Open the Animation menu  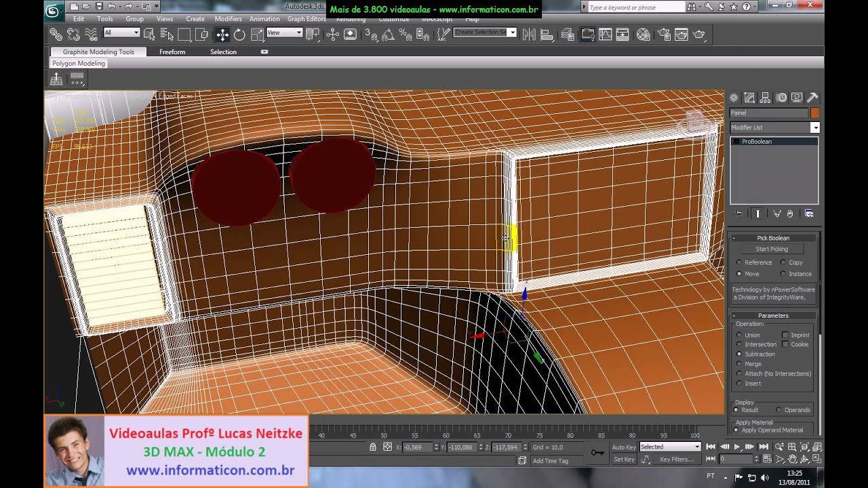[x=264, y=19]
